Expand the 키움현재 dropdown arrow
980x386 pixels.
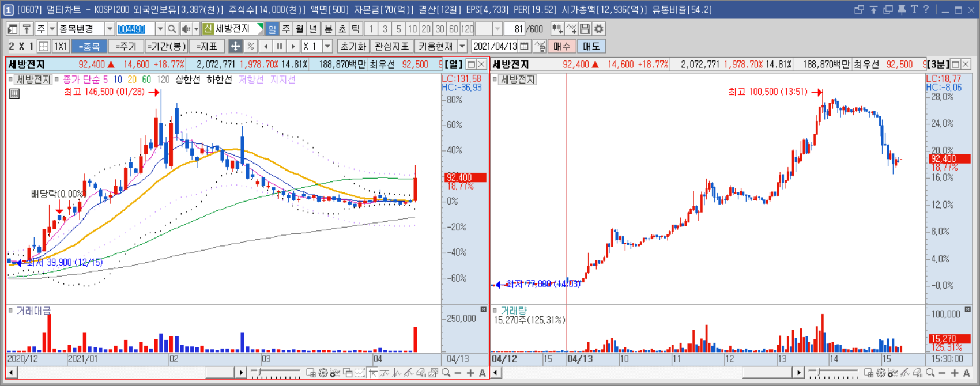click(462, 46)
